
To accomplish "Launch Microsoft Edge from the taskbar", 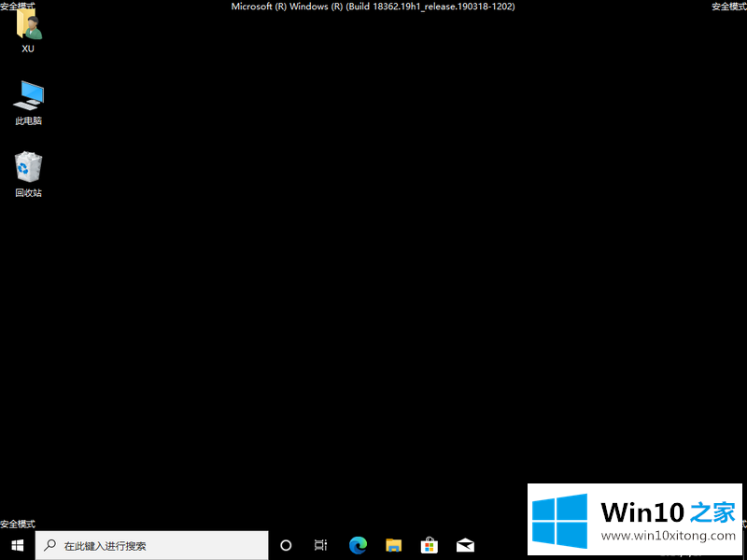I will coord(358,545).
